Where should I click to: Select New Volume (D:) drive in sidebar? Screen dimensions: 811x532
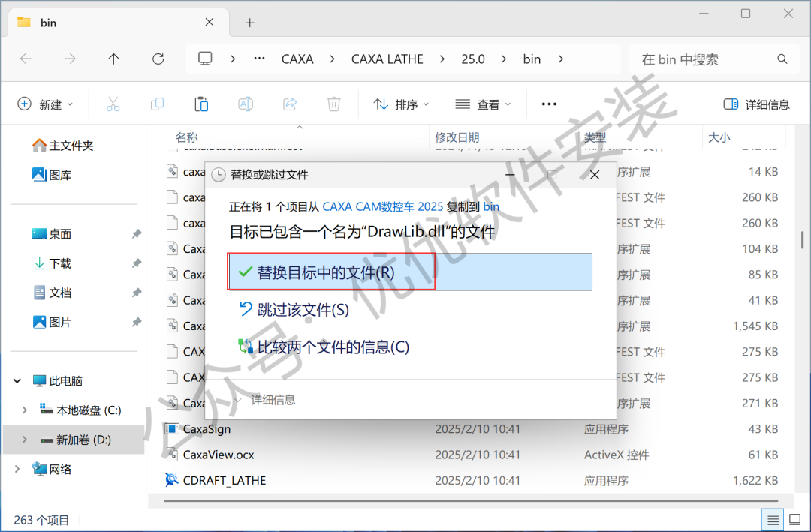[74, 440]
